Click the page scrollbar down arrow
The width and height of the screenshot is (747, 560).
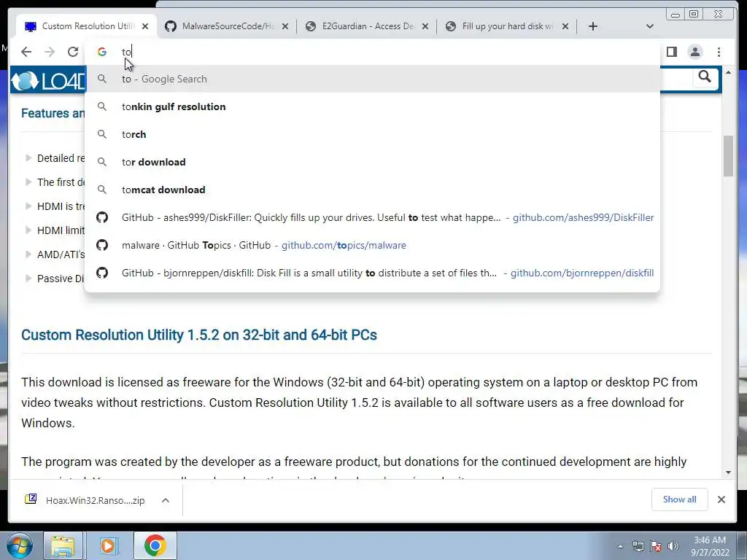(x=728, y=472)
